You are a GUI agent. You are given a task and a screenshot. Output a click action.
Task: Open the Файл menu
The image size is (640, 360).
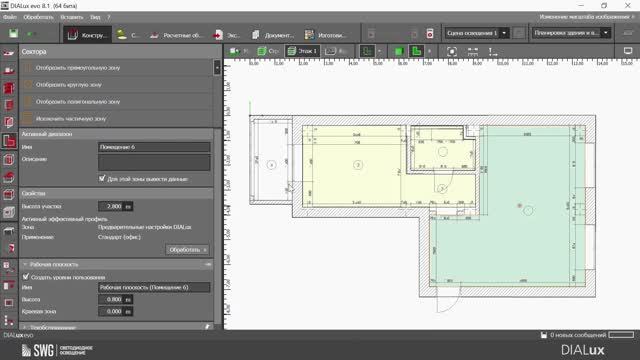[x=10, y=17]
